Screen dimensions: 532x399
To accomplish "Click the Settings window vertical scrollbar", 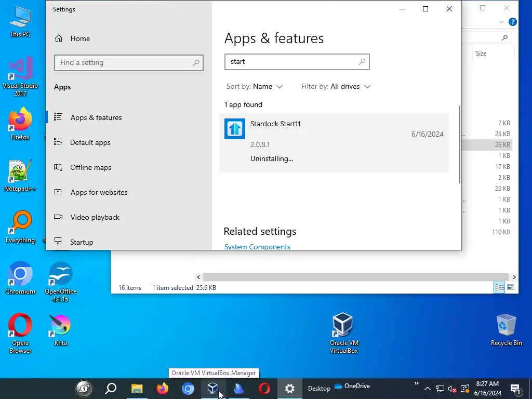I will pos(459,144).
